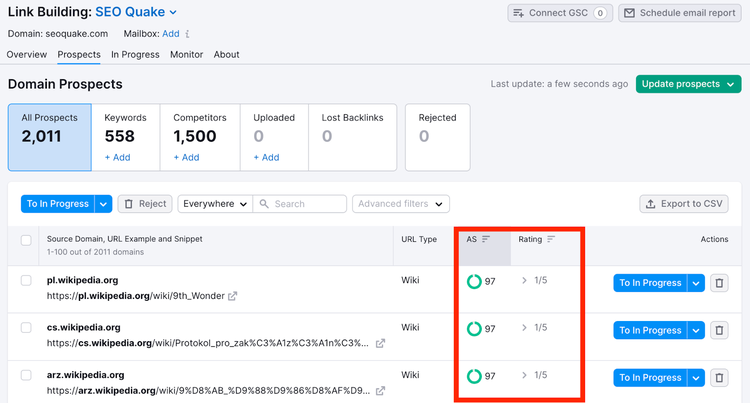Check the cs.wikipedia.org row checkbox
This screenshot has height=403, width=750.
(26, 327)
